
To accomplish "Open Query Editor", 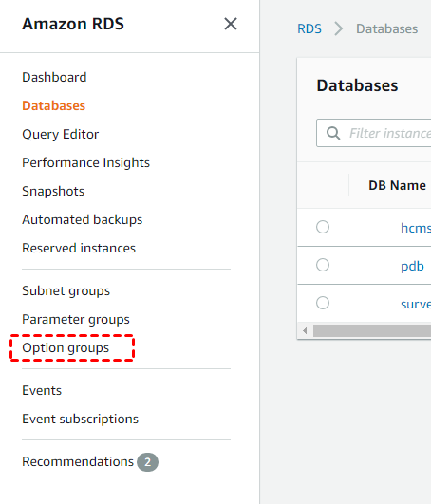I will pos(61,135).
